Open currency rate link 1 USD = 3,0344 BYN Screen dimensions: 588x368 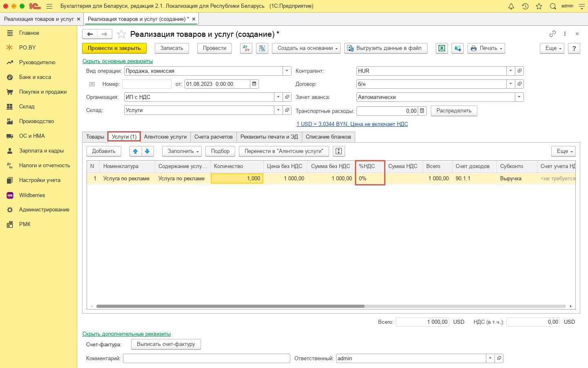click(x=352, y=124)
